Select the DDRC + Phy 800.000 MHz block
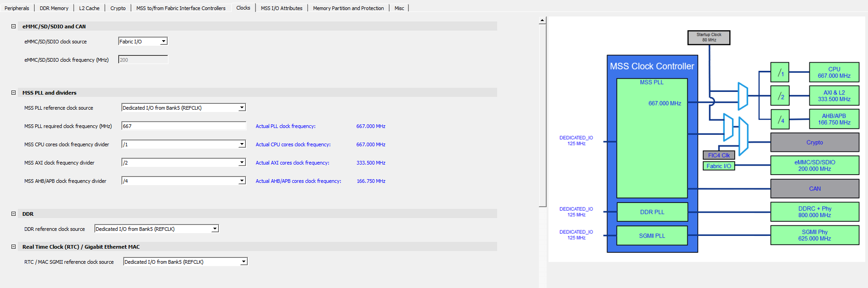Viewport: 868px width, 288px height. 815,212
